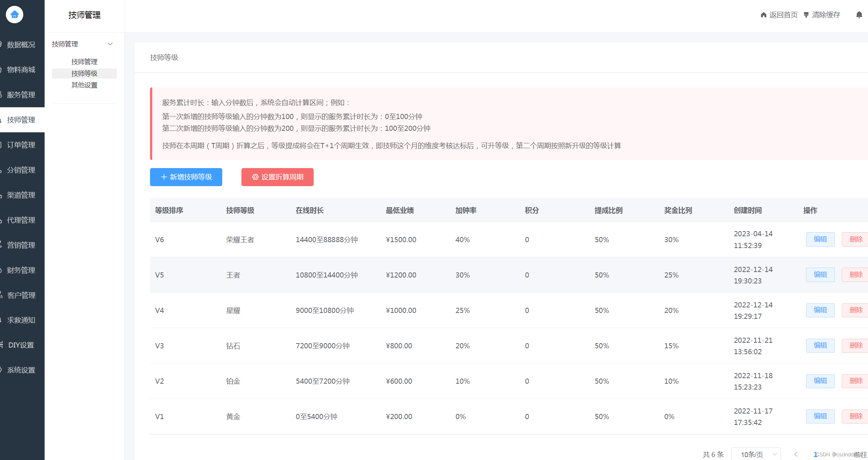Edit the V1 黄金 level

click(820, 416)
